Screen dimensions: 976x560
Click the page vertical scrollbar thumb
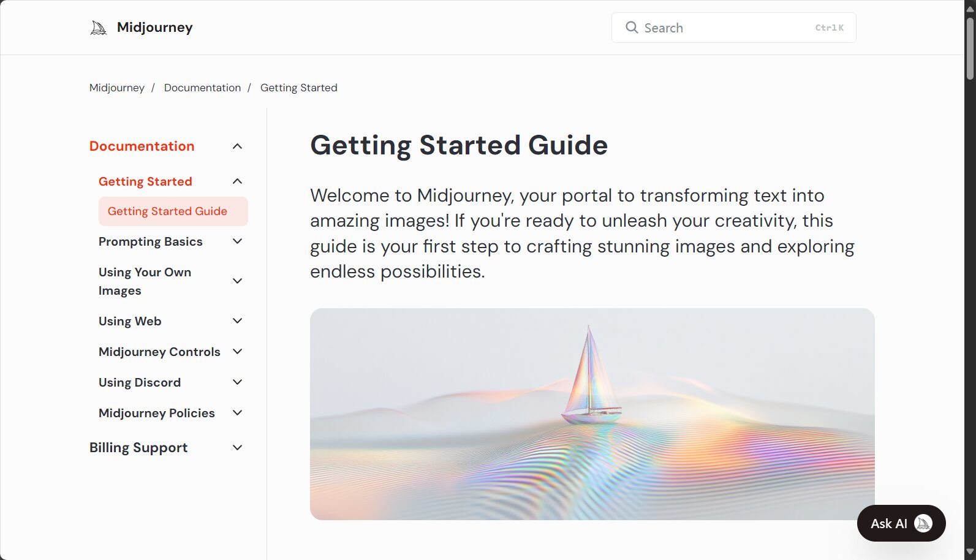coord(970,48)
